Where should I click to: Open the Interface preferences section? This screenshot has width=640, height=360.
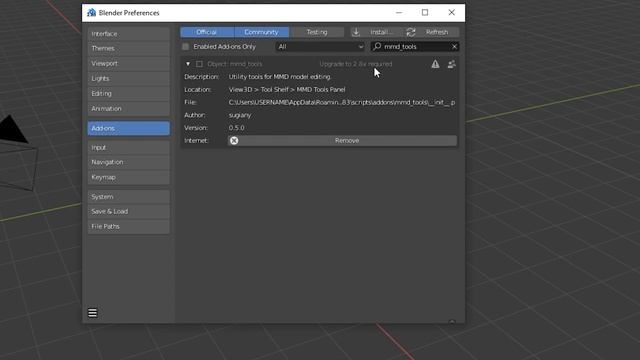[129, 34]
